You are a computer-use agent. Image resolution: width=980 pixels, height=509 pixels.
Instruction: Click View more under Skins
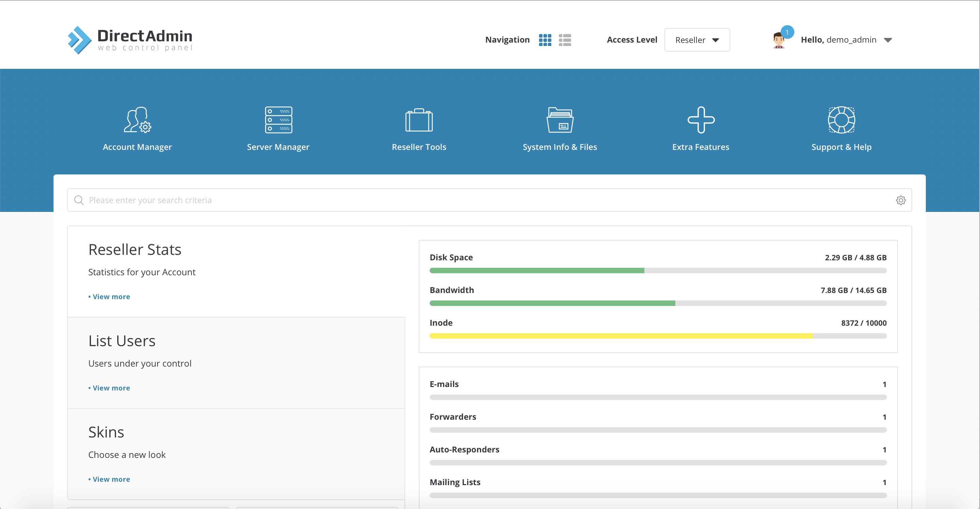(x=111, y=479)
